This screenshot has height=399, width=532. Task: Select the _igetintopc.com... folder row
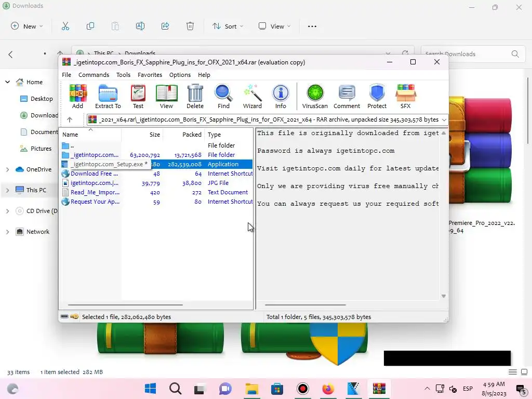(x=156, y=155)
